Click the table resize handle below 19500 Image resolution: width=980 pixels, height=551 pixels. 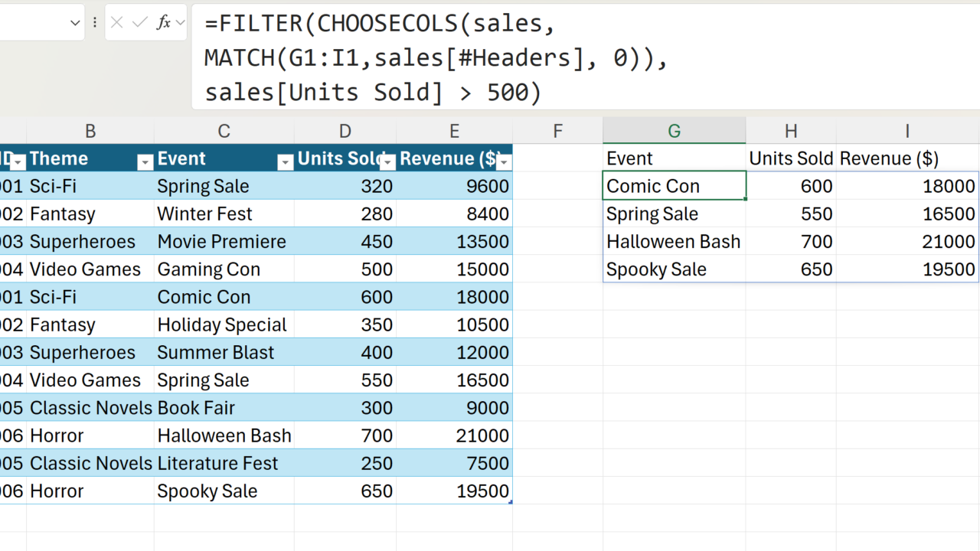click(510, 502)
